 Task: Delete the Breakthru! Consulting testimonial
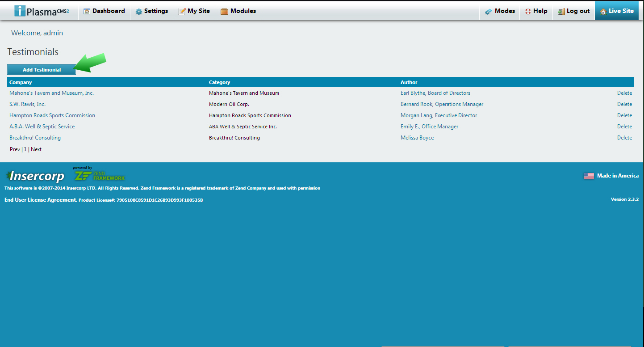click(624, 138)
